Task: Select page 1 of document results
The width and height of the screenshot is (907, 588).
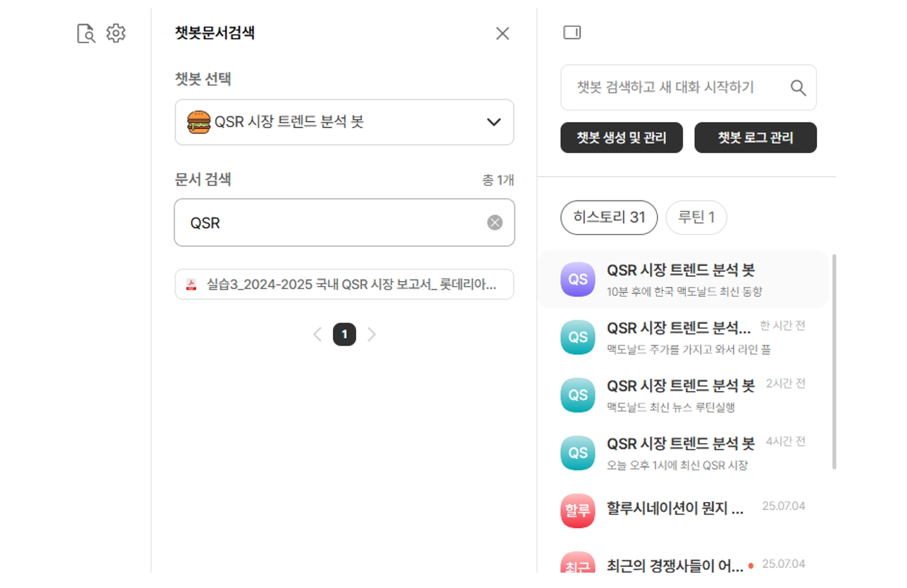Action: [x=345, y=334]
